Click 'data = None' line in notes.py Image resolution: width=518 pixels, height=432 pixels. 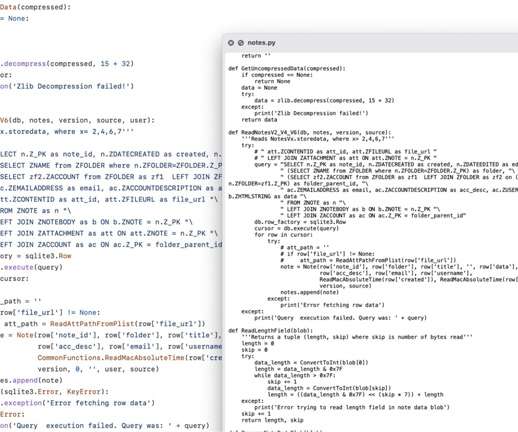pyautogui.click(x=259, y=88)
